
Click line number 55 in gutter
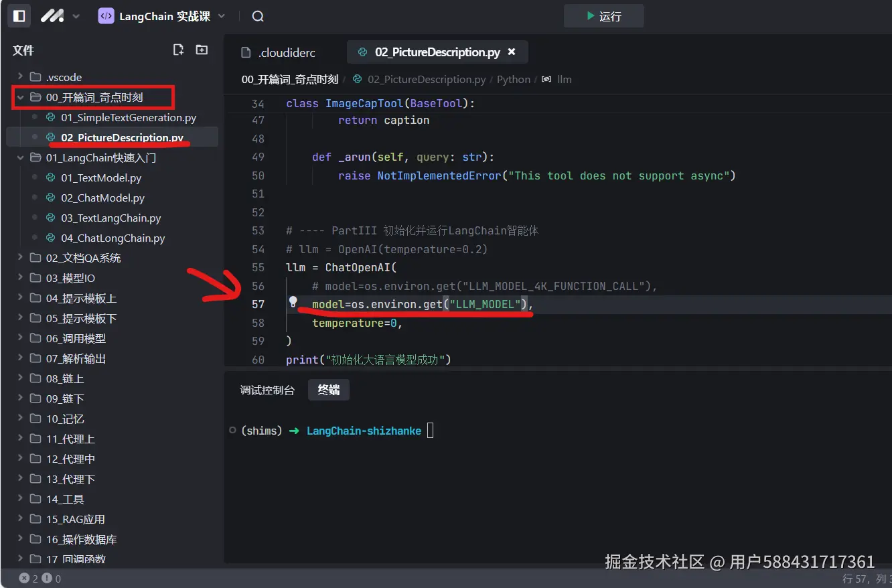[x=258, y=267]
